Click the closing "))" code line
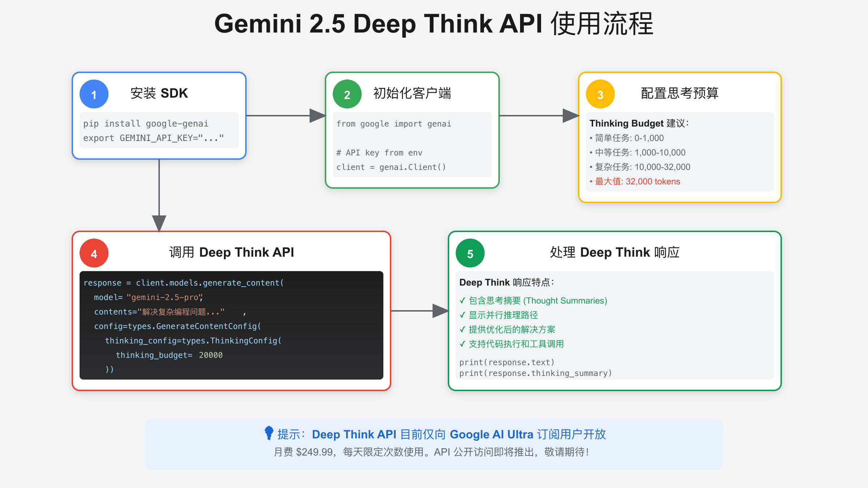Image resolution: width=868 pixels, height=488 pixels. coord(109,369)
